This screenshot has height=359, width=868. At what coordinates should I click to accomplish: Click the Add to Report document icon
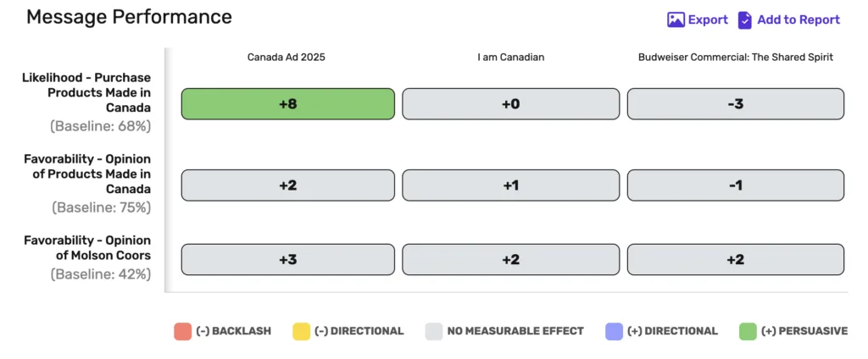(x=744, y=20)
